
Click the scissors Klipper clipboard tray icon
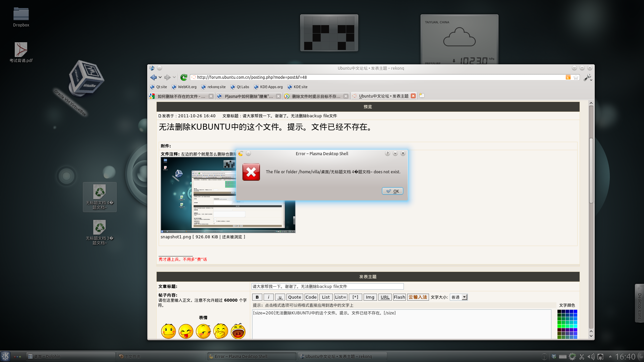pyautogui.click(x=582, y=357)
